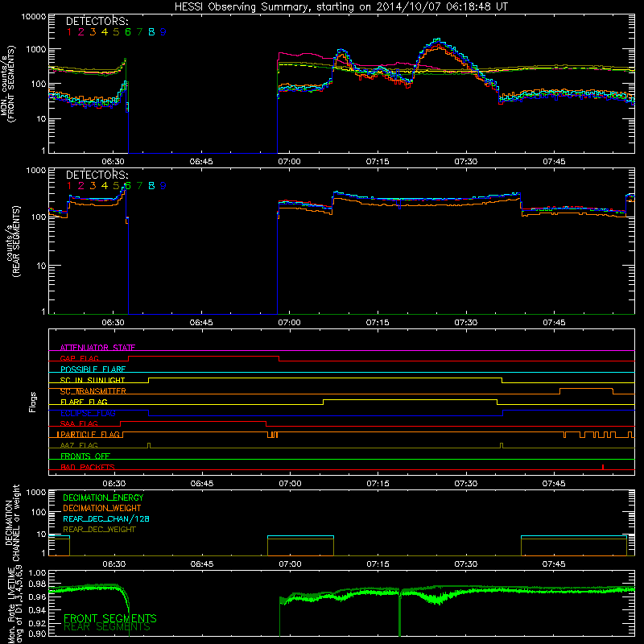Screen dimensions: 644x644
Task: Click the FRONTS_OFF flag label
Action: [x=85, y=456]
